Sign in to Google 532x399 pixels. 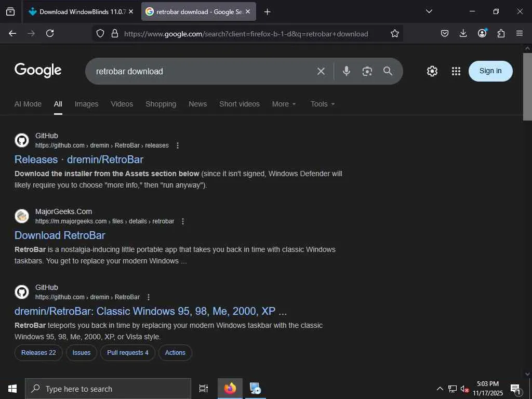[x=490, y=71]
